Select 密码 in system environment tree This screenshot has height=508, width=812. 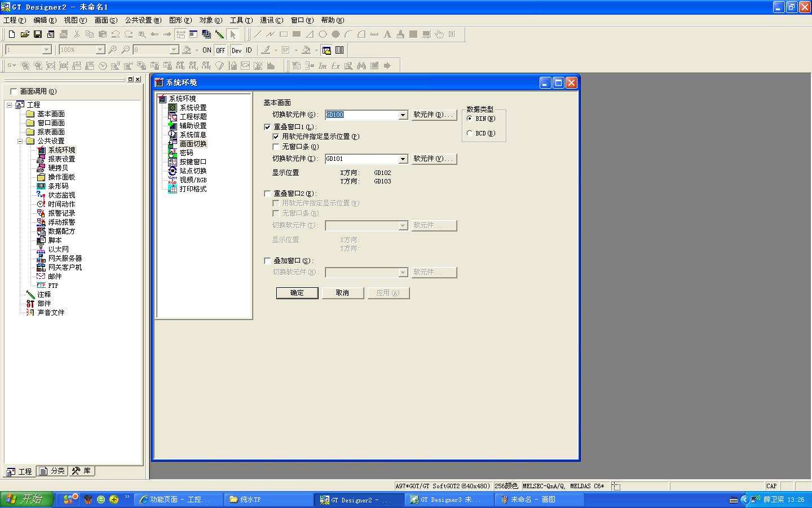point(186,153)
